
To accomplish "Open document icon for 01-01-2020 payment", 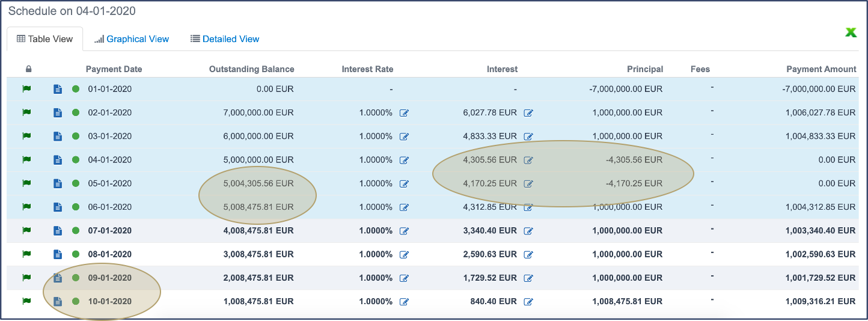I will pos(58,90).
